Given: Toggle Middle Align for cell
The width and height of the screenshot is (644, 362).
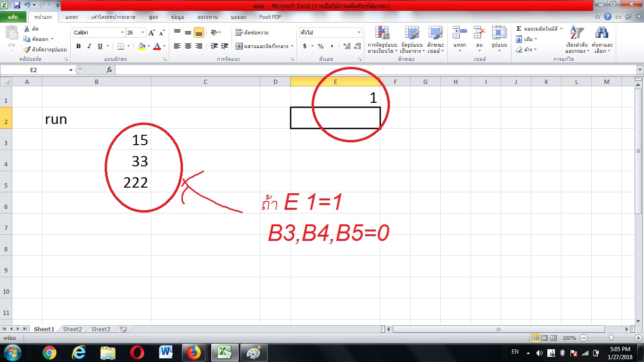Looking at the screenshot, I should [188, 33].
